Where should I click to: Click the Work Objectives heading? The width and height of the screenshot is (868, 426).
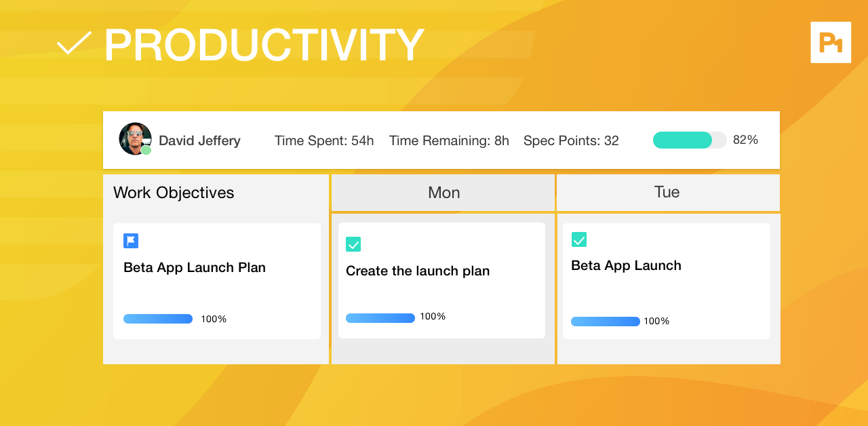click(x=174, y=193)
